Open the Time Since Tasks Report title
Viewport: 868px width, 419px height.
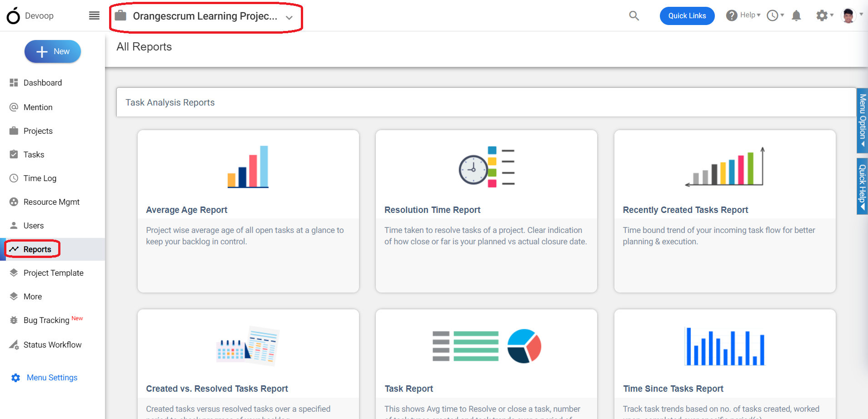pyautogui.click(x=673, y=389)
